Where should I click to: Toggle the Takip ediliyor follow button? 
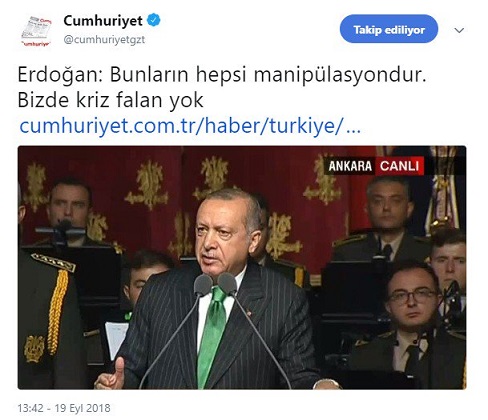[389, 29]
